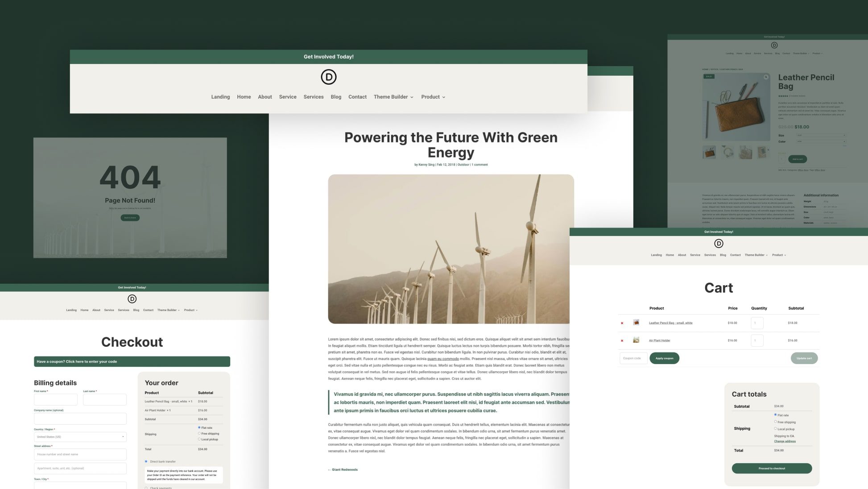This screenshot has height=489, width=868.
Task: Click 'Contact' menu item in main navigation
Action: pyautogui.click(x=357, y=97)
